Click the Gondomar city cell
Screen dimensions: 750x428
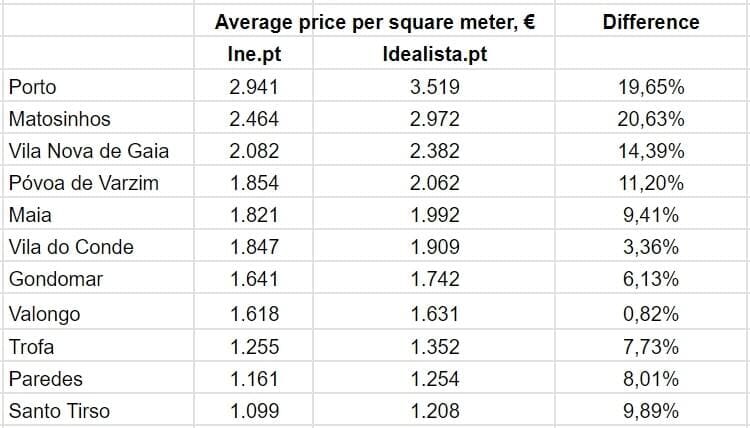tap(56, 281)
